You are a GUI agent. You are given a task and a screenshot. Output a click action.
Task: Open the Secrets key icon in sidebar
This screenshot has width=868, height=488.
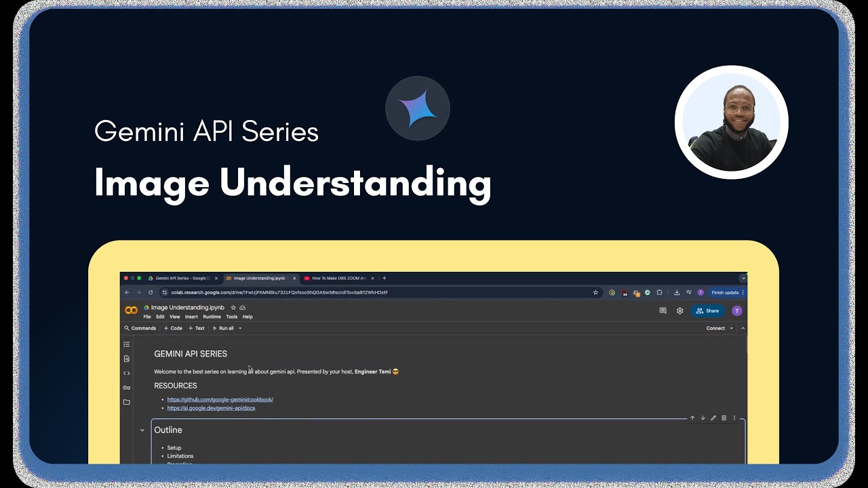click(x=126, y=388)
